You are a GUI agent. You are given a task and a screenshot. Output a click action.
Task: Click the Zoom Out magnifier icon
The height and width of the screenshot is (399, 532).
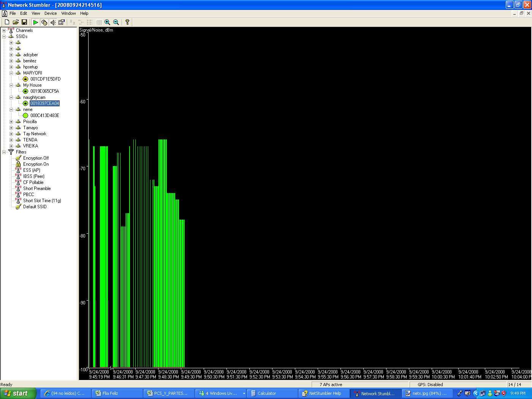[x=116, y=22]
